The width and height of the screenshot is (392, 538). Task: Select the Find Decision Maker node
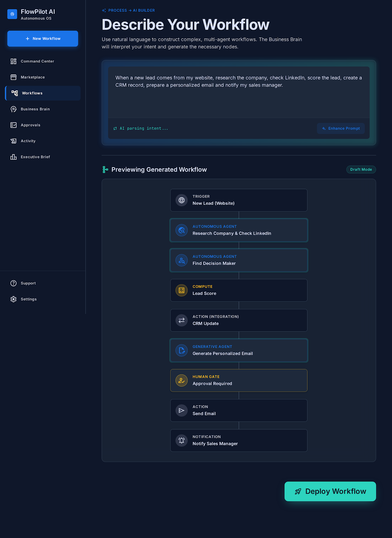point(239,260)
